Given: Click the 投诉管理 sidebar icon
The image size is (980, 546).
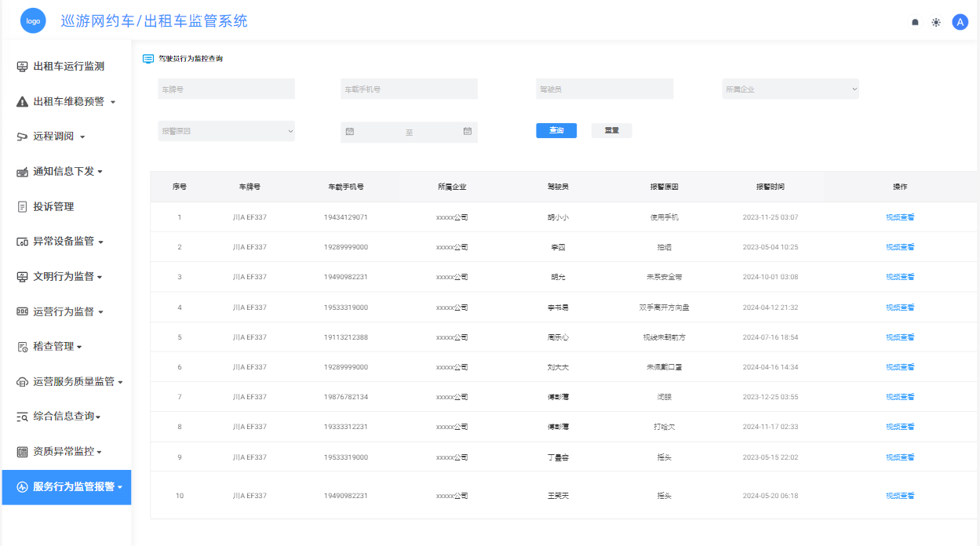Looking at the screenshot, I should tap(22, 207).
